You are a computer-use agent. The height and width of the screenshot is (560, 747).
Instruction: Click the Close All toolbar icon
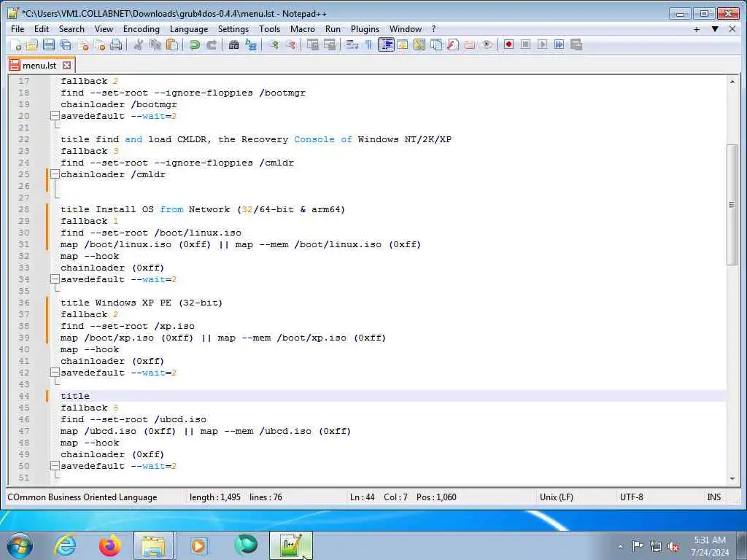coord(99,44)
